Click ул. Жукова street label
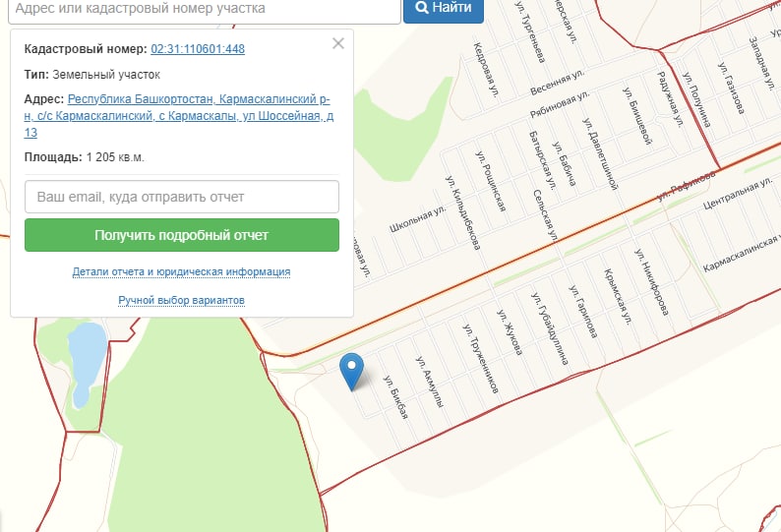Viewport: 781px width, 532px height. pyautogui.click(x=510, y=332)
